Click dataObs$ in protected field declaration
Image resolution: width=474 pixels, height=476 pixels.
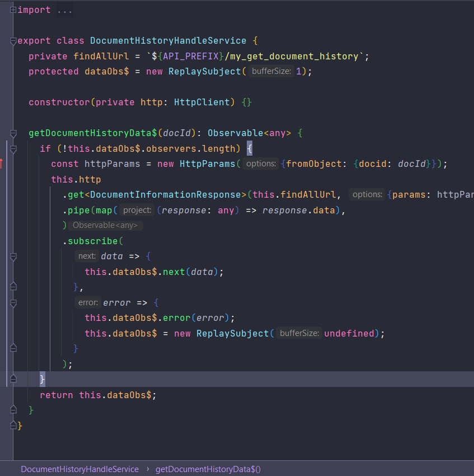point(106,71)
